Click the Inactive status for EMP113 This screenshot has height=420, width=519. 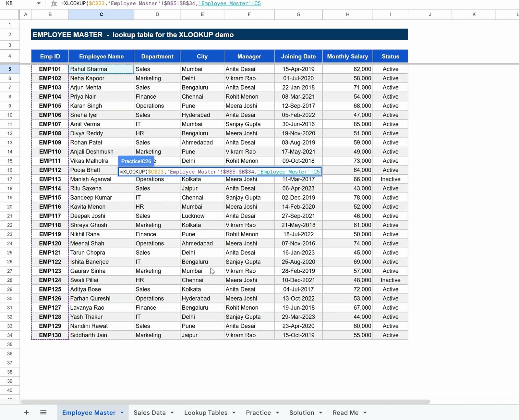(x=390, y=179)
